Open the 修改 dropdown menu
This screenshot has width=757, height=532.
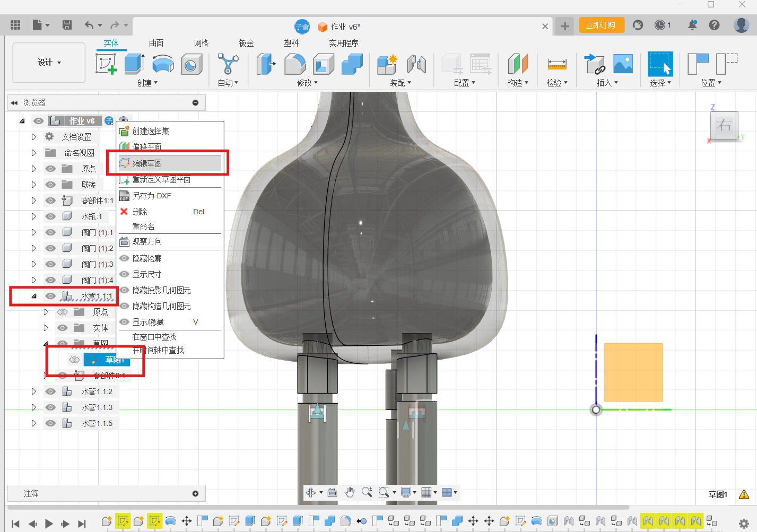coord(307,83)
